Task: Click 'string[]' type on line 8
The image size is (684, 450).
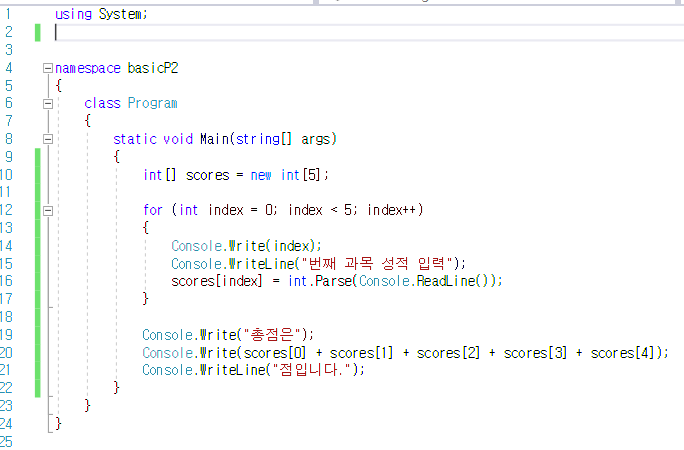Action: tap(263, 139)
